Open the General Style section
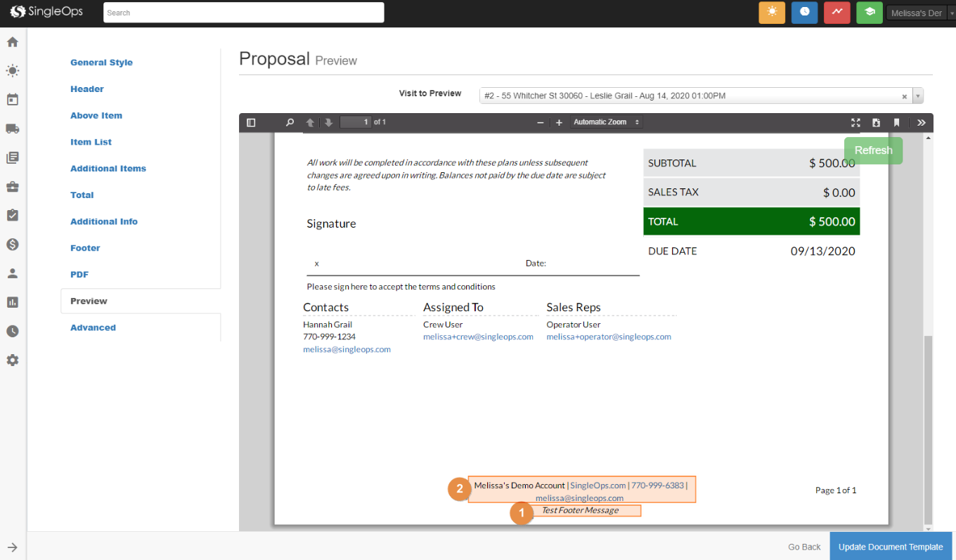This screenshot has width=956, height=560. 101,63
